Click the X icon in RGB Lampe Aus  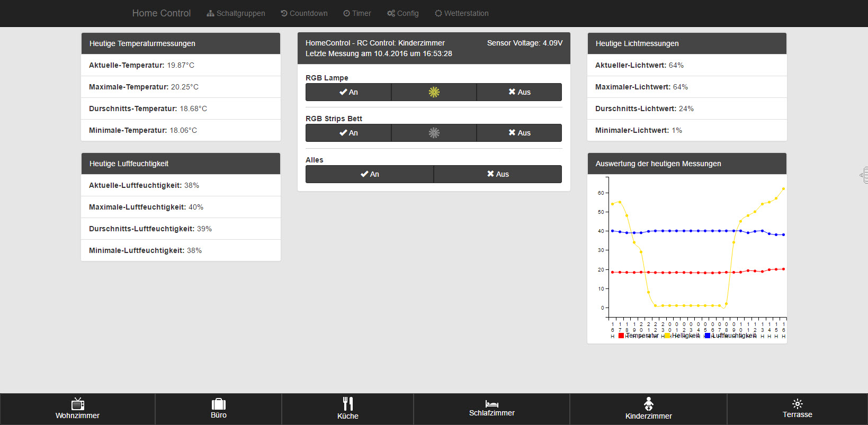click(x=512, y=92)
